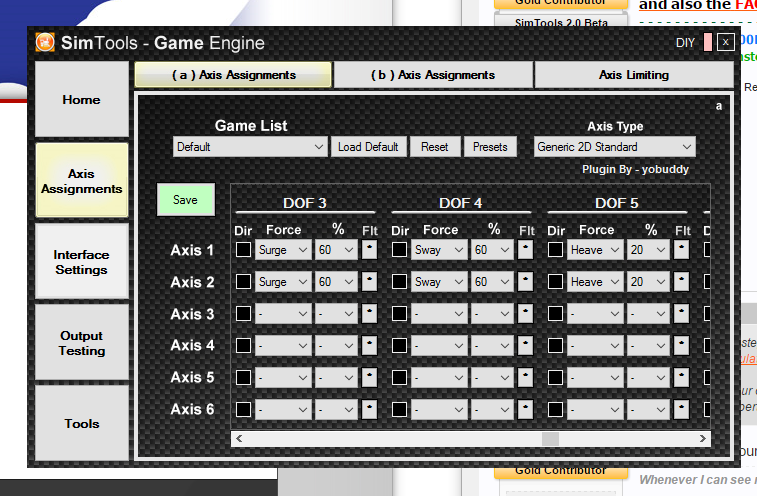
Task: Click Axis 1 DOF 4 Flt filter button
Action: 525,250
